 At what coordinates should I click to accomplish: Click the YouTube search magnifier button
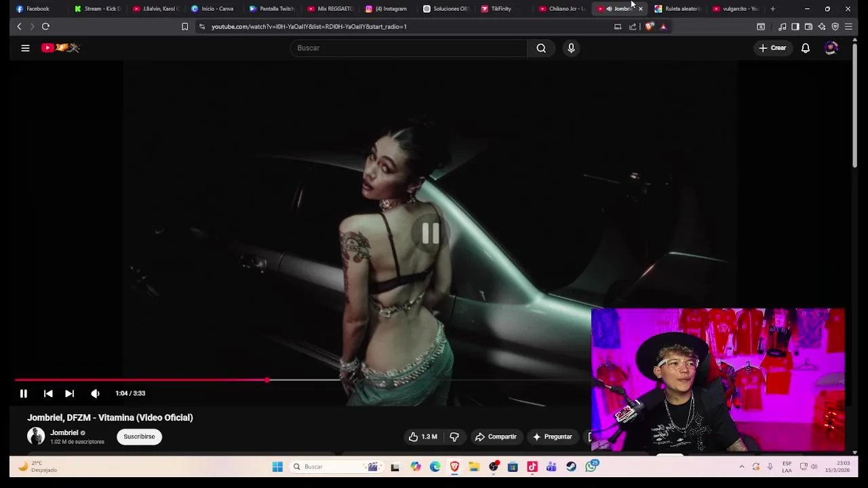coord(541,48)
